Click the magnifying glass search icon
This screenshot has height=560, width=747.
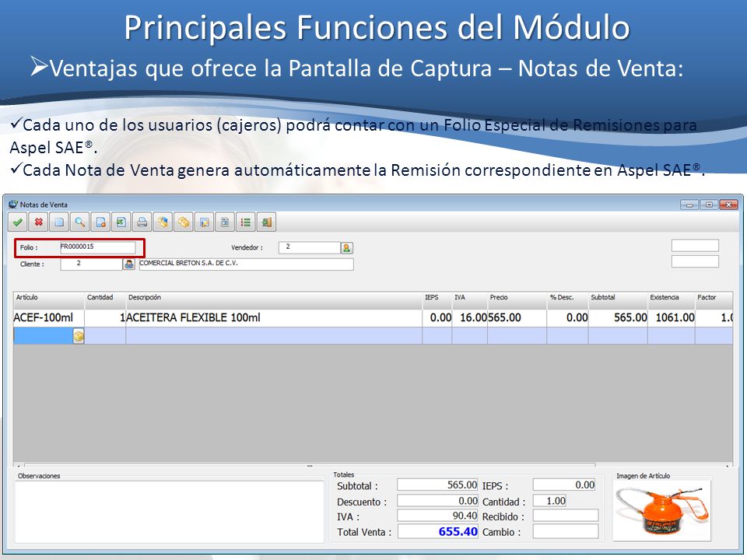(80, 222)
